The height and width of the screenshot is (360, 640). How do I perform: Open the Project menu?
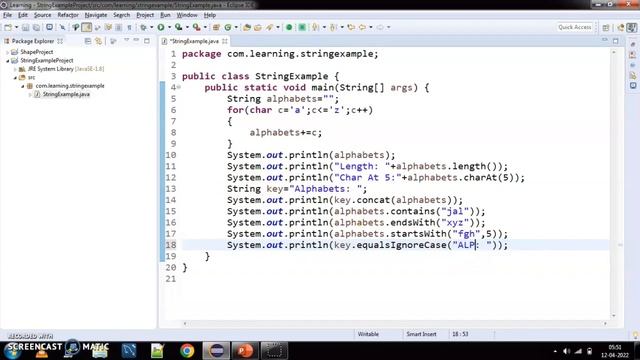click(145, 15)
